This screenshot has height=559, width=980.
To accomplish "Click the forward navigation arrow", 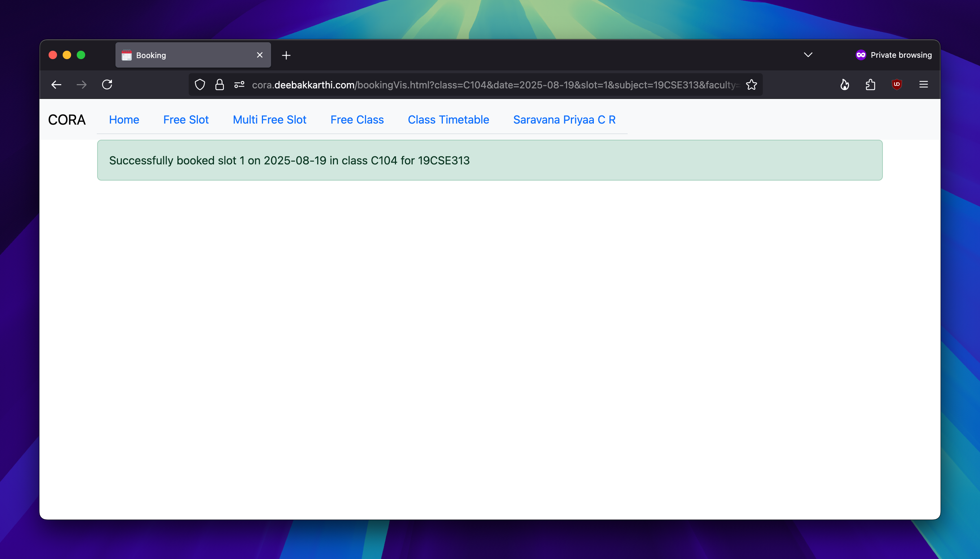I will [81, 84].
